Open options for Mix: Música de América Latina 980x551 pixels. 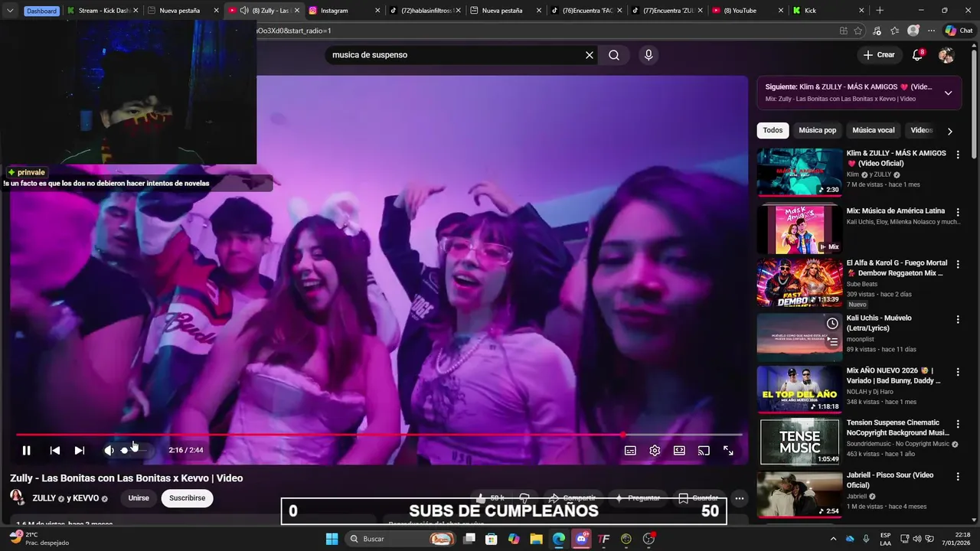click(x=957, y=212)
